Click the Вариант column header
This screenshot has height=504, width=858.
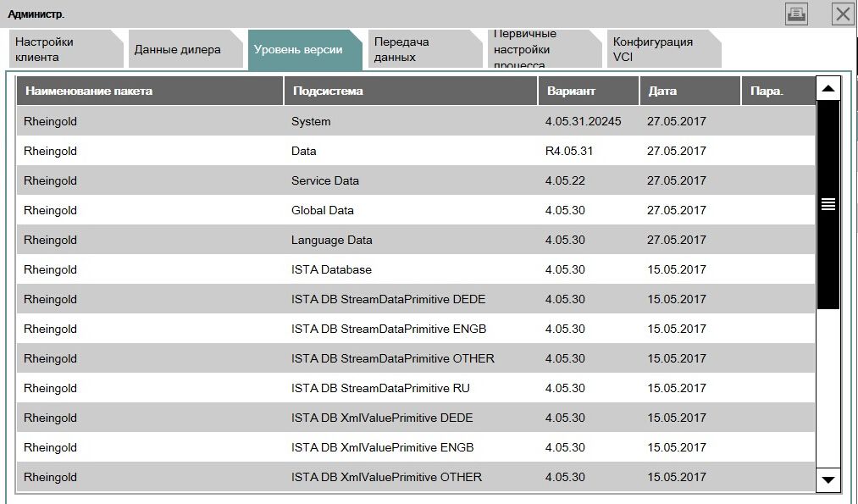(x=589, y=91)
